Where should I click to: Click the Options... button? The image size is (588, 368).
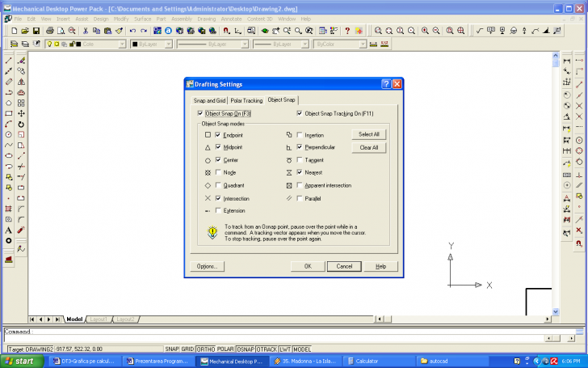tap(207, 266)
